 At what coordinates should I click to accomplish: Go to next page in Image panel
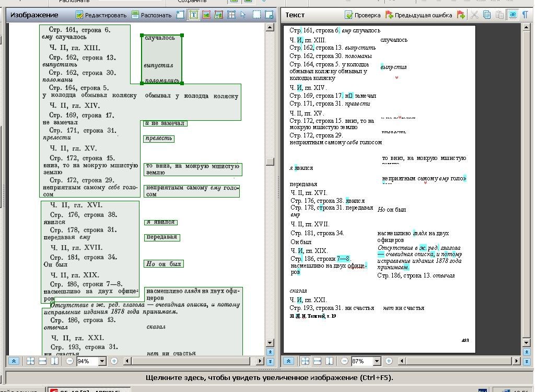[x=270, y=361]
